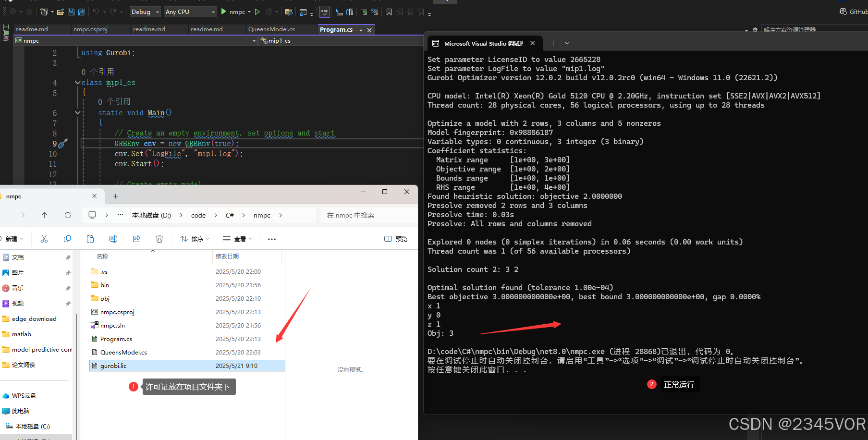
Task: Go forward in File Explorer
Action: [22, 215]
